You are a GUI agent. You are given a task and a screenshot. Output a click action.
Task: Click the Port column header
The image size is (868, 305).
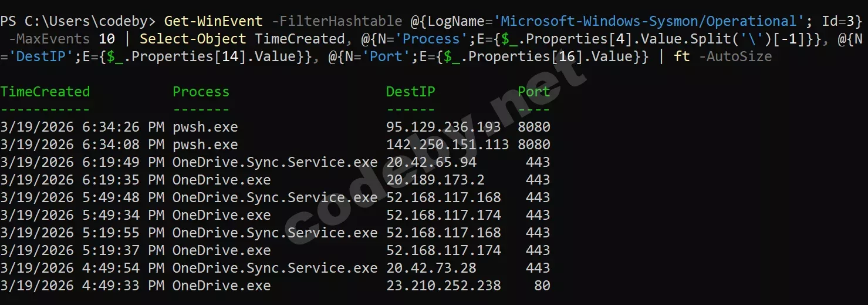click(x=533, y=92)
